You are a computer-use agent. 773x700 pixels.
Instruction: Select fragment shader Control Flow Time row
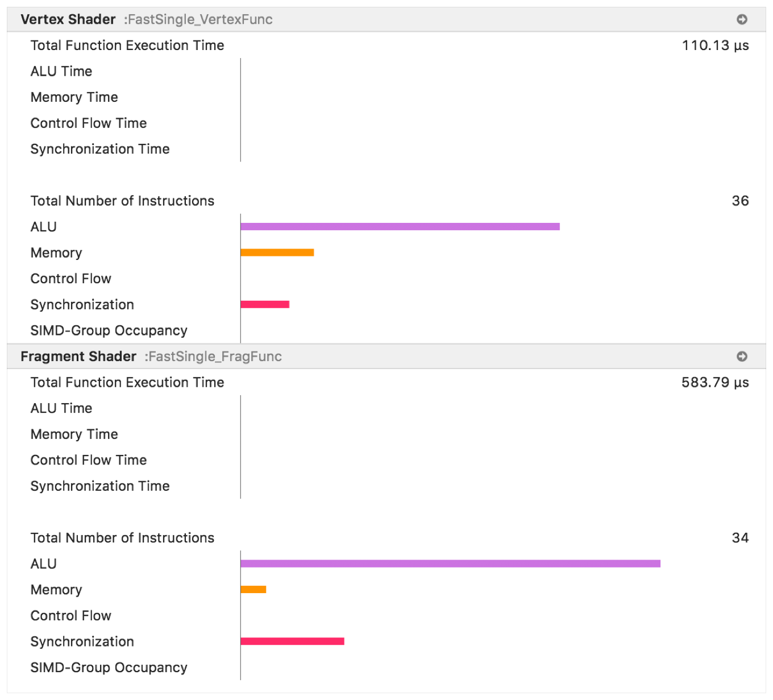pyautogui.click(x=89, y=460)
